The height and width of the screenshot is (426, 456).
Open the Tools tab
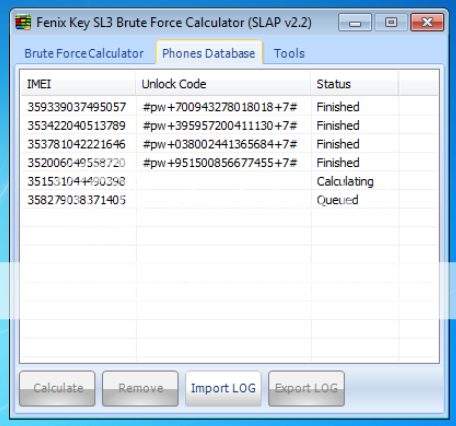pyautogui.click(x=289, y=53)
